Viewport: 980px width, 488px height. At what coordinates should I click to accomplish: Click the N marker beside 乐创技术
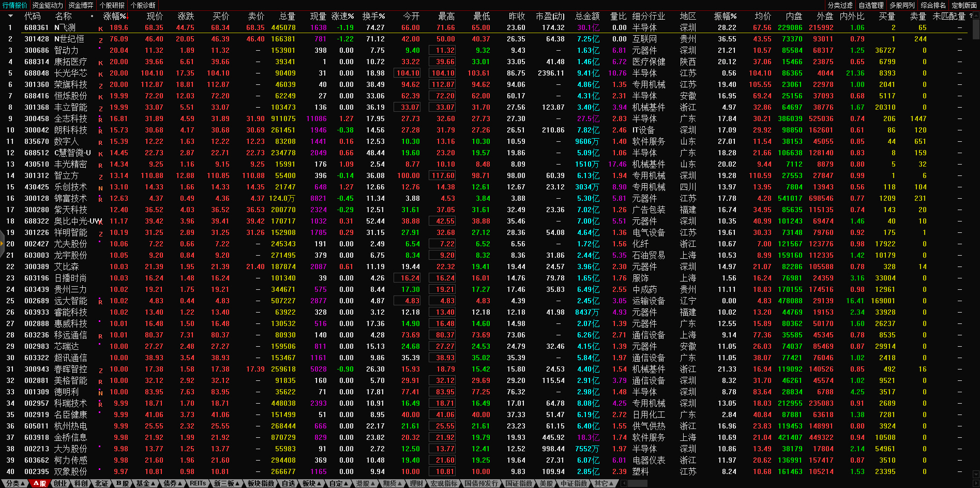coord(100,188)
